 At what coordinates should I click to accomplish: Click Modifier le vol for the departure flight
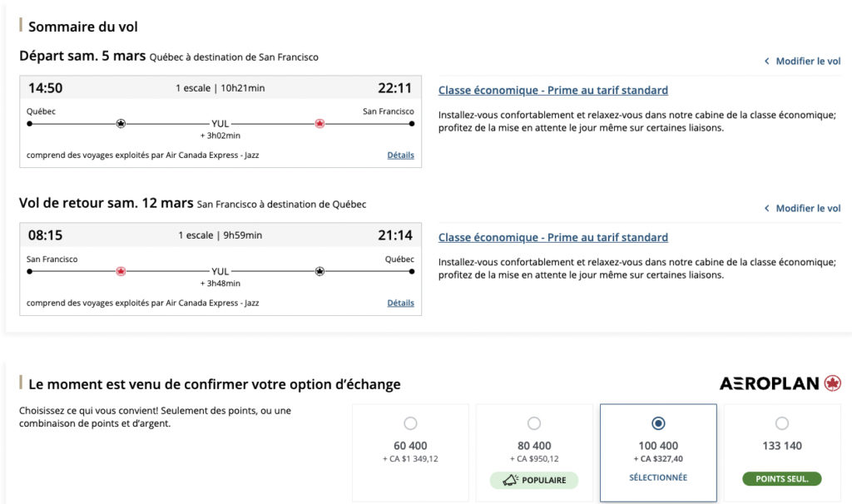coord(802,62)
